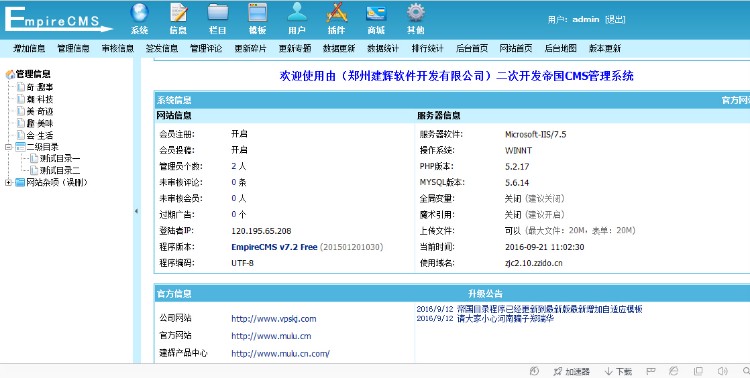Select 数据统计 in the submenu bar
750x378 pixels.
tap(383, 48)
